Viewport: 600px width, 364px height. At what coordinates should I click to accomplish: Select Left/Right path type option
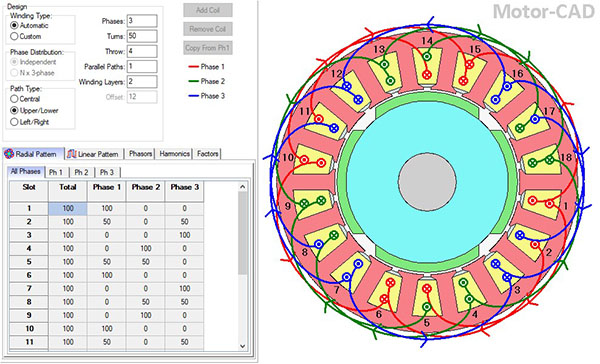pyautogui.click(x=14, y=122)
